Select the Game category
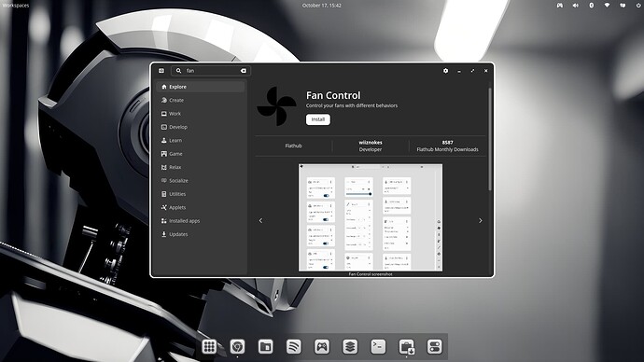The image size is (644, 362). coord(201,154)
